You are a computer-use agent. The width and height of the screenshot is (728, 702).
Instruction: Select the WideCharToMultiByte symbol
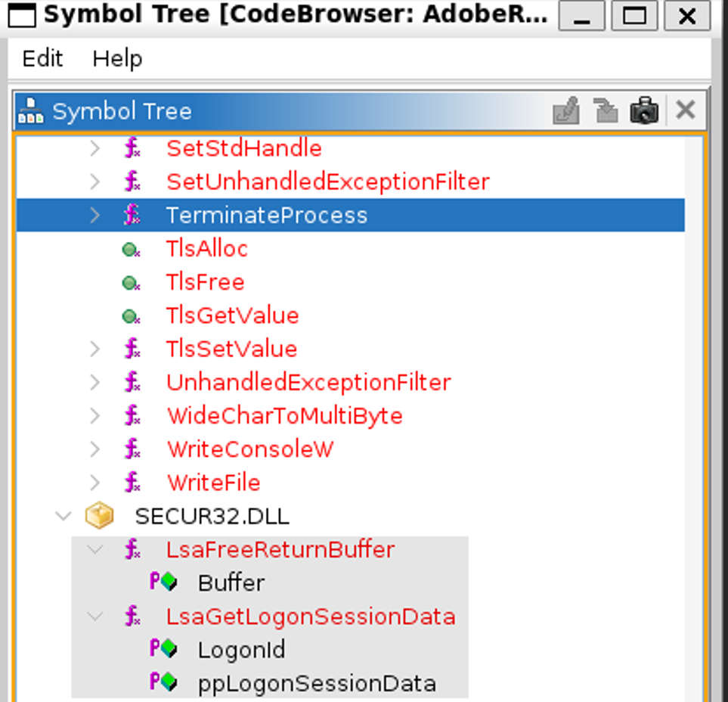coord(284,416)
